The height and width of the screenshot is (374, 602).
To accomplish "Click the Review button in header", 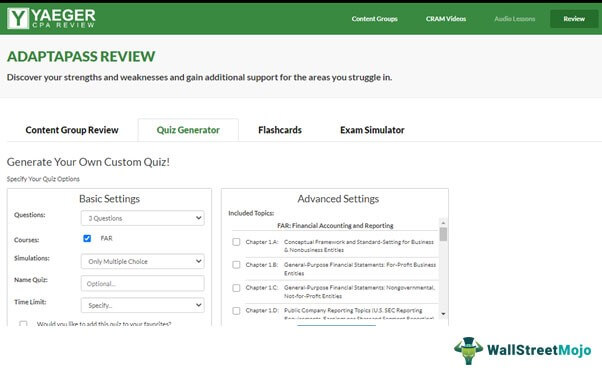I will [574, 19].
